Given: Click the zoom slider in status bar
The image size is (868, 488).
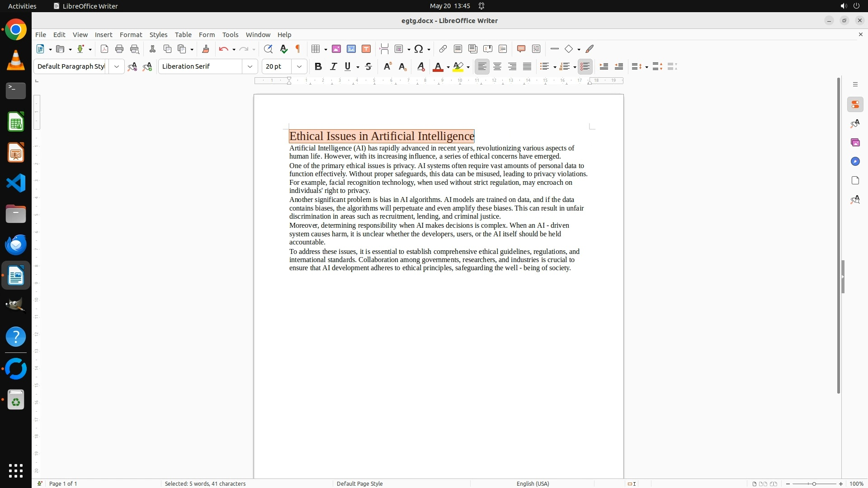Looking at the screenshot, I should (814, 483).
